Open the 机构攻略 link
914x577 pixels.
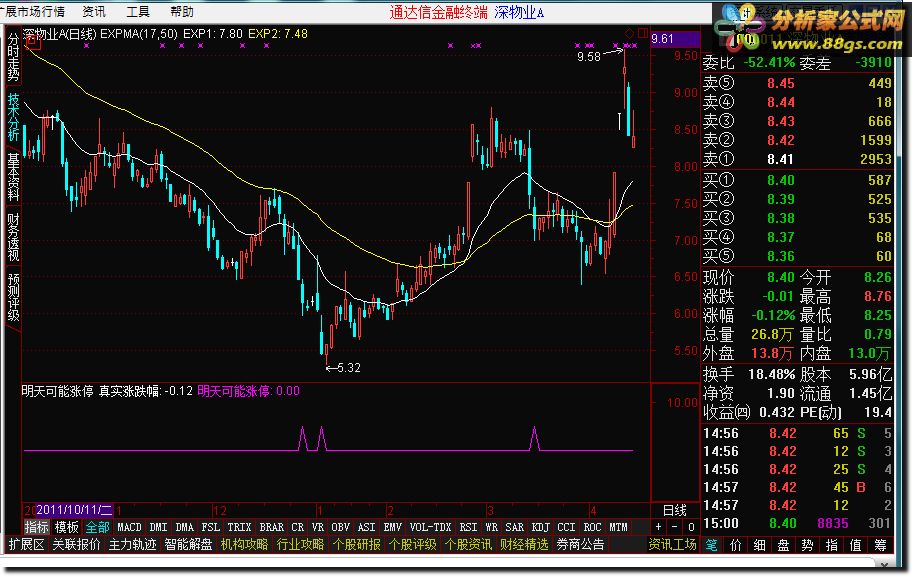(244, 545)
